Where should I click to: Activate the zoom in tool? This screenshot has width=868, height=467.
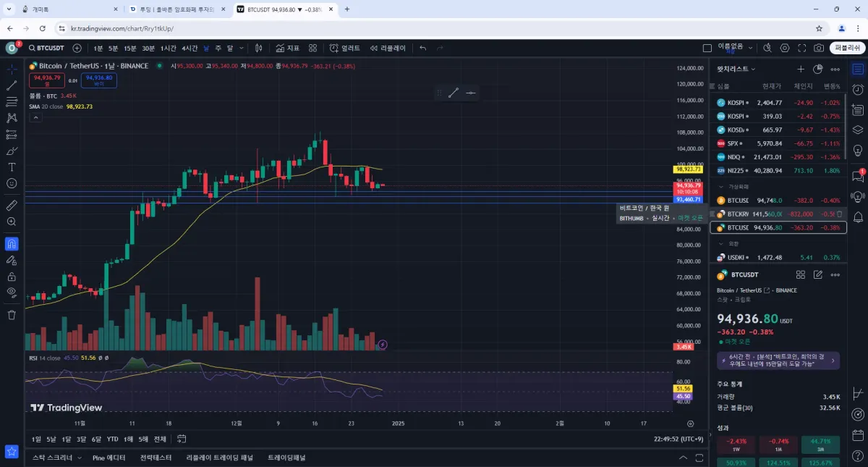[x=12, y=222]
